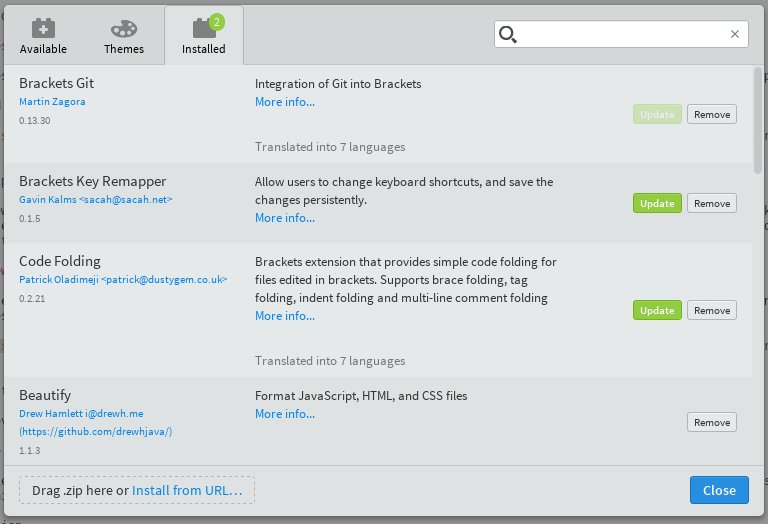
Task: Open the Available extensions tab
Action: (43, 36)
